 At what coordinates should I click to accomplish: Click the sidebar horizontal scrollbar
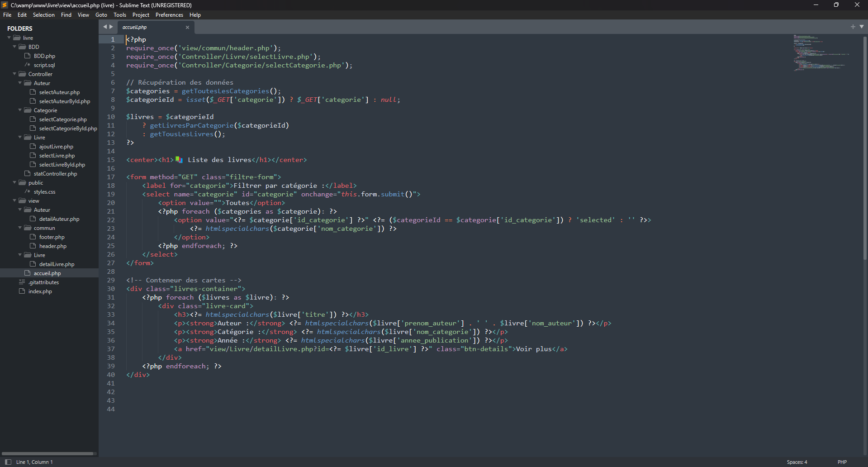(48, 453)
